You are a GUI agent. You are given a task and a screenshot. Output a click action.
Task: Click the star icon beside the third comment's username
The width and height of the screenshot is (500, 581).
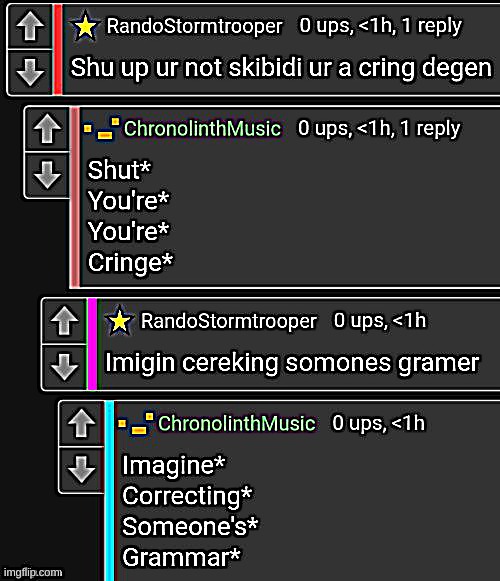pos(119,321)
